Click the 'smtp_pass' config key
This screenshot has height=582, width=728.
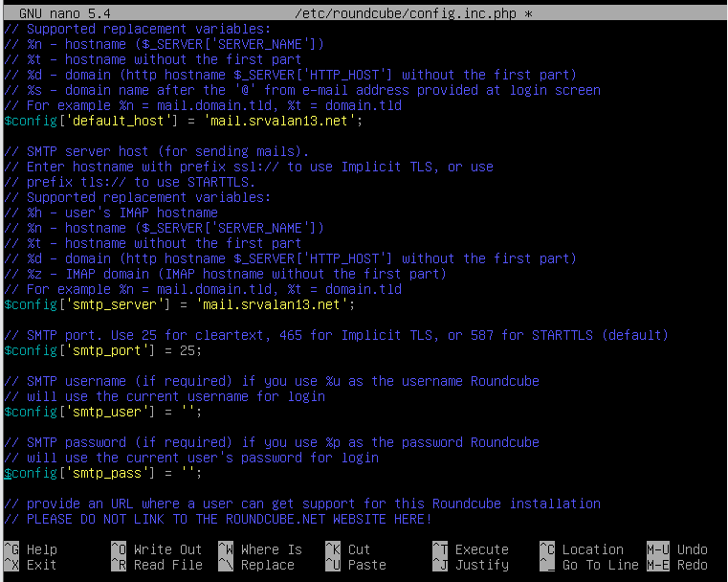pos(107,473)
